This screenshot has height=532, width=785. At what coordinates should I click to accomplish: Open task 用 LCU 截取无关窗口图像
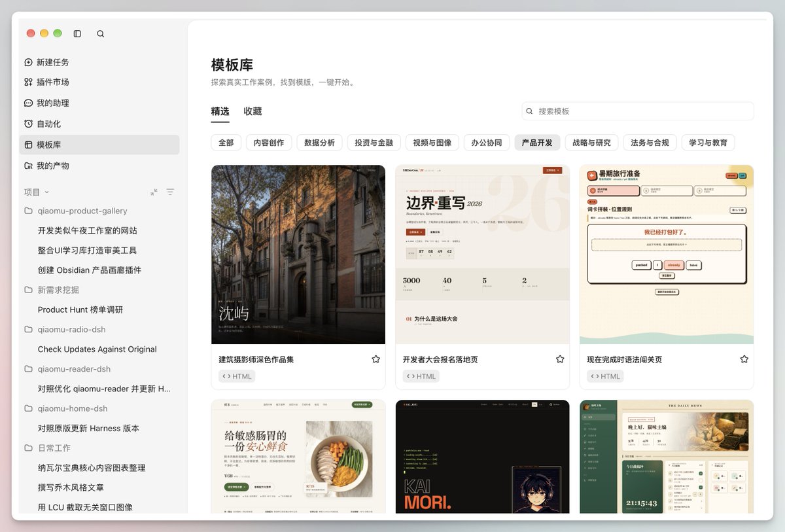pyautogui.click(x=85, y=507)
